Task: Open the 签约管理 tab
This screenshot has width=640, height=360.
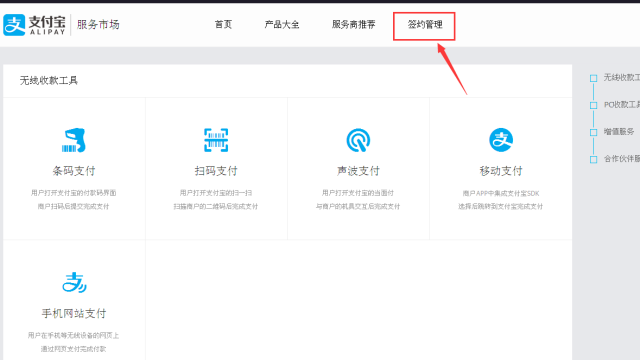Action: [x=425, y=24]
